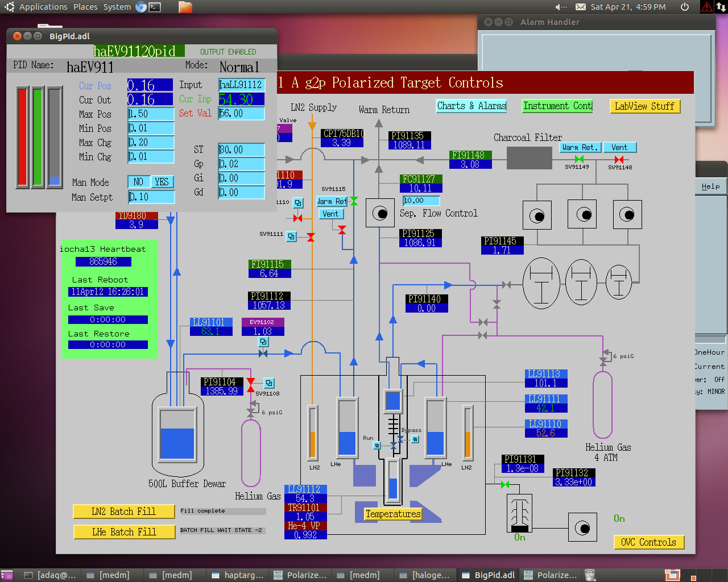This screenshot has height=582, width=728.
Task: Click green SV91149 valve symbol
Action: 579,159
